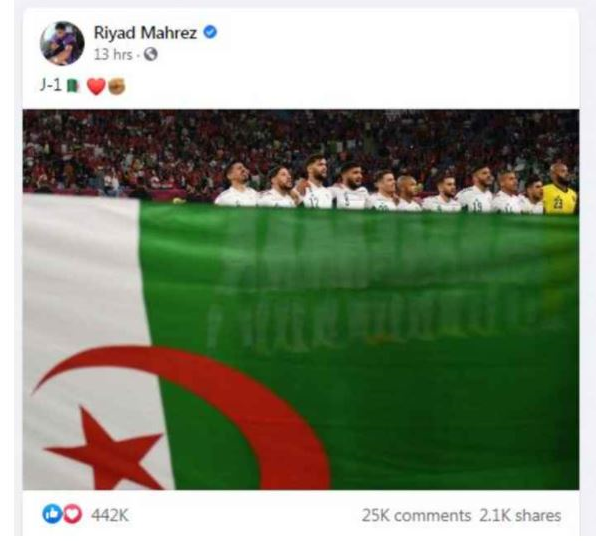Click the blue Like reaction icon

[x=52, y=514]
